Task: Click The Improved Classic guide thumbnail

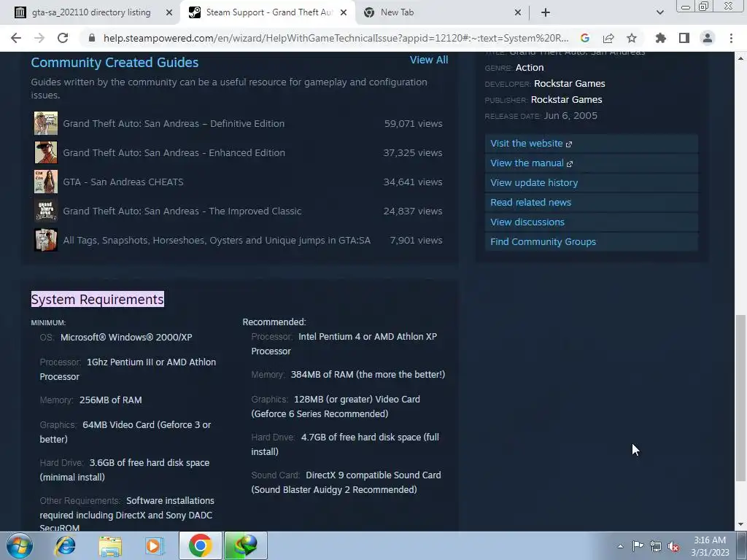Action: (x=46, y=211)
